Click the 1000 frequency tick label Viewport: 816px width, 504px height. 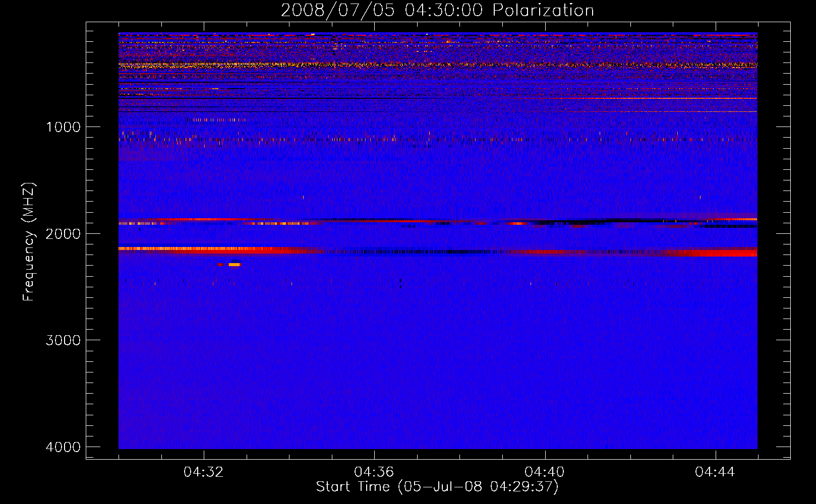click(x=63, y=127)
